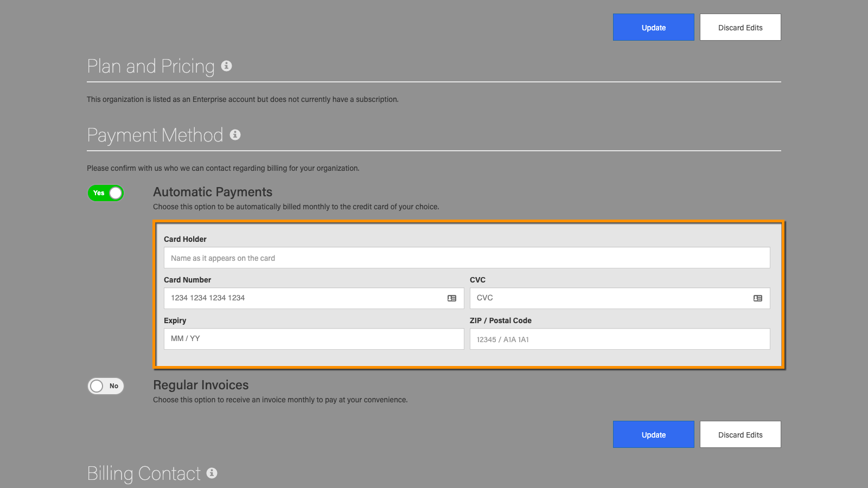Enable the Regular Invoices toggle
The width and height of the screenshot is (868, 488).
[x=106, y=386]
